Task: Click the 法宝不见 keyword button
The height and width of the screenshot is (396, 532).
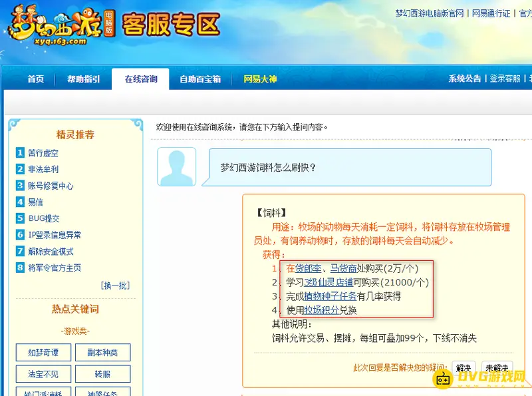Action: click(x=43, y=374)
